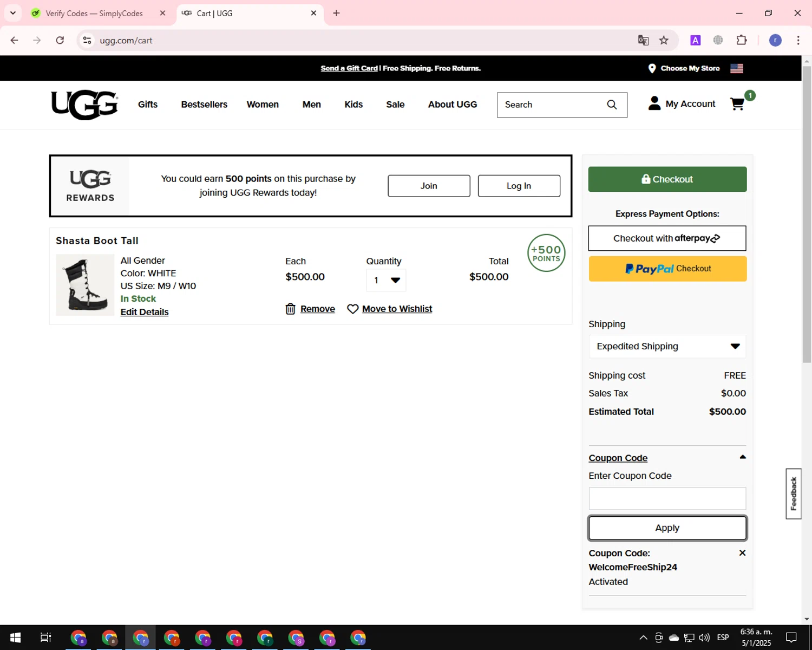
Task: Click the Remove link
Action: [x=318, y=309]
